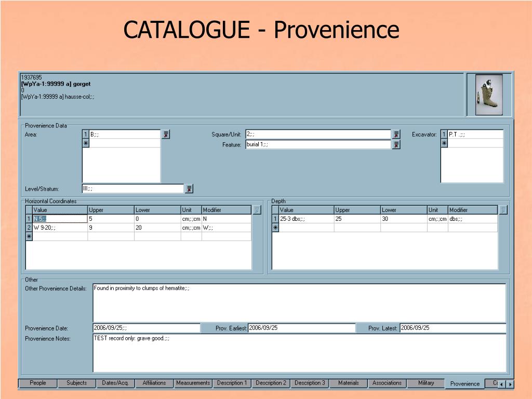The height and width of the screenshot is (399, 532).
Task: Switch to the People tab
Action: (37, 383)
